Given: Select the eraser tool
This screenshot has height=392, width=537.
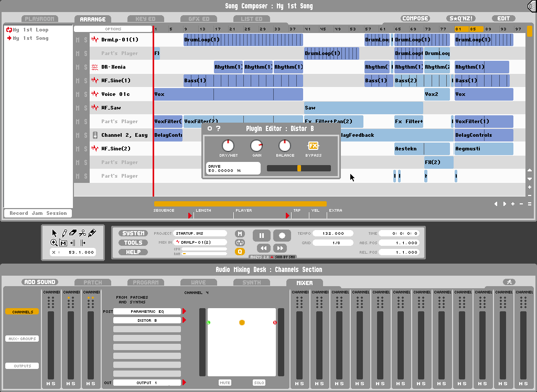Looking at the screenshot, I should 72,233.
